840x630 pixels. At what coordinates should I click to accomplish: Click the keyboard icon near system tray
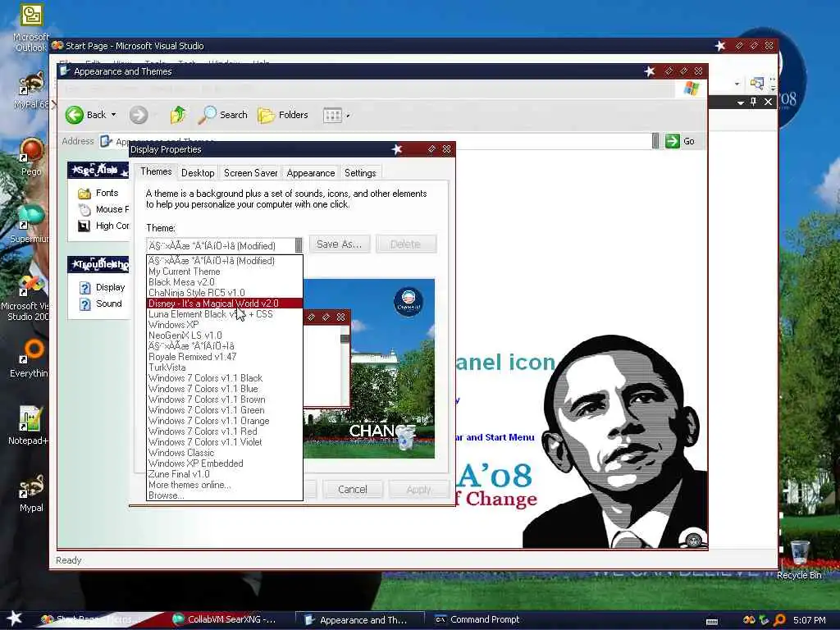pos(712,622)
